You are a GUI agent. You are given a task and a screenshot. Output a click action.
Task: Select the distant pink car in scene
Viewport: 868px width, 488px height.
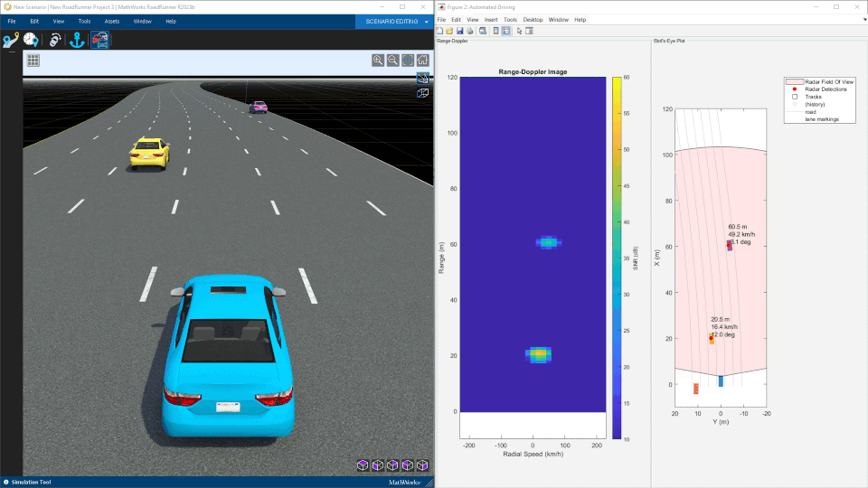tap(258, 107)
